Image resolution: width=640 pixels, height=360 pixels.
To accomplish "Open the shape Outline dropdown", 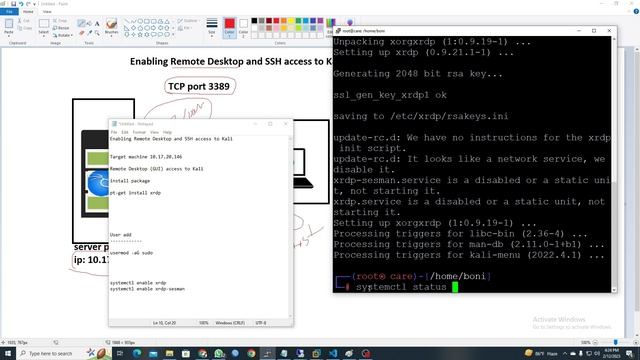I will click(188, 20).
